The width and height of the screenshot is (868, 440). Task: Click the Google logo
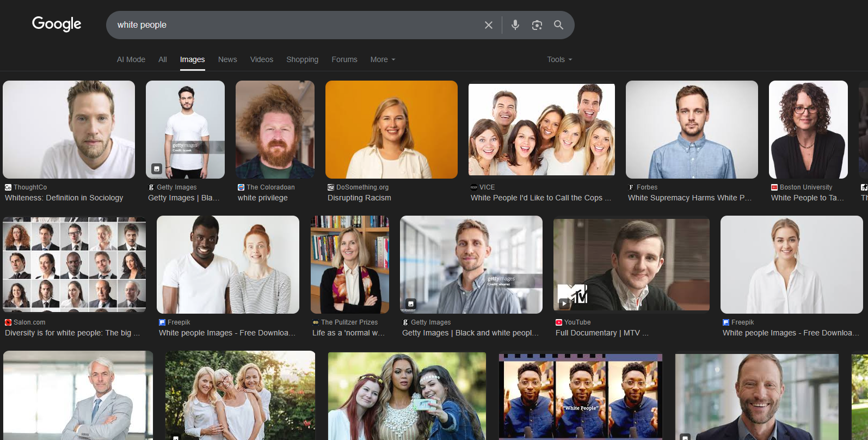(57, 24)
